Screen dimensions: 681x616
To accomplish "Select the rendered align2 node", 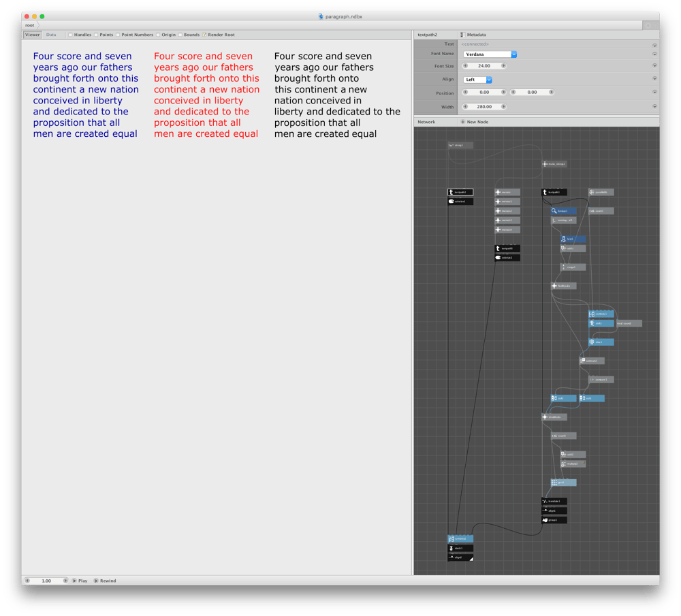I will click(x=460, y=557).
